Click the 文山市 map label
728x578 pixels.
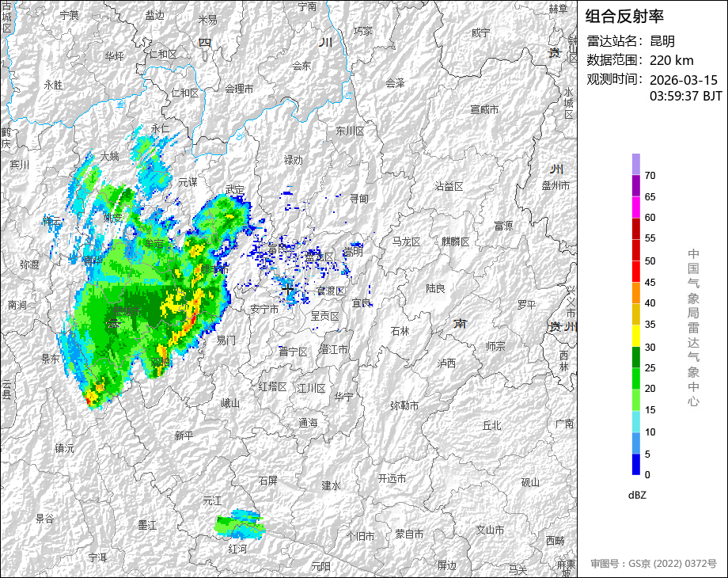(x=490, y=530)
